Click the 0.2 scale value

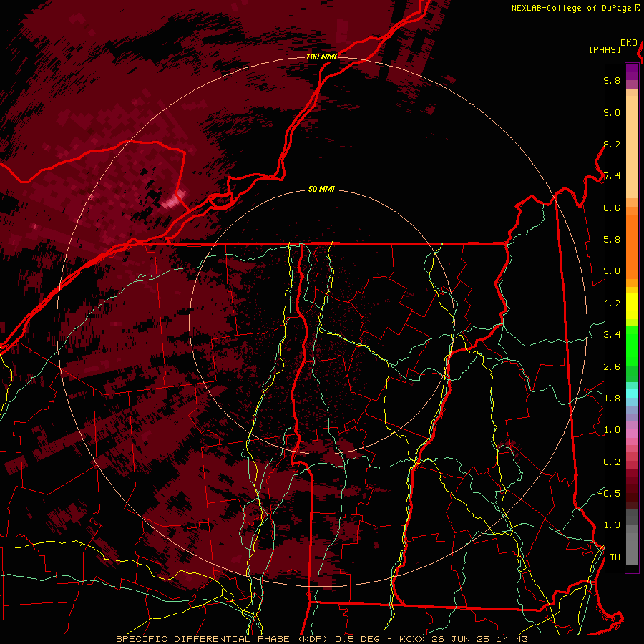612,462
